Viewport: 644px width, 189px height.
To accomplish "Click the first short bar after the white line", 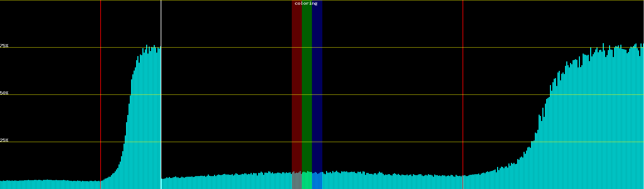I will click(162, 184).
